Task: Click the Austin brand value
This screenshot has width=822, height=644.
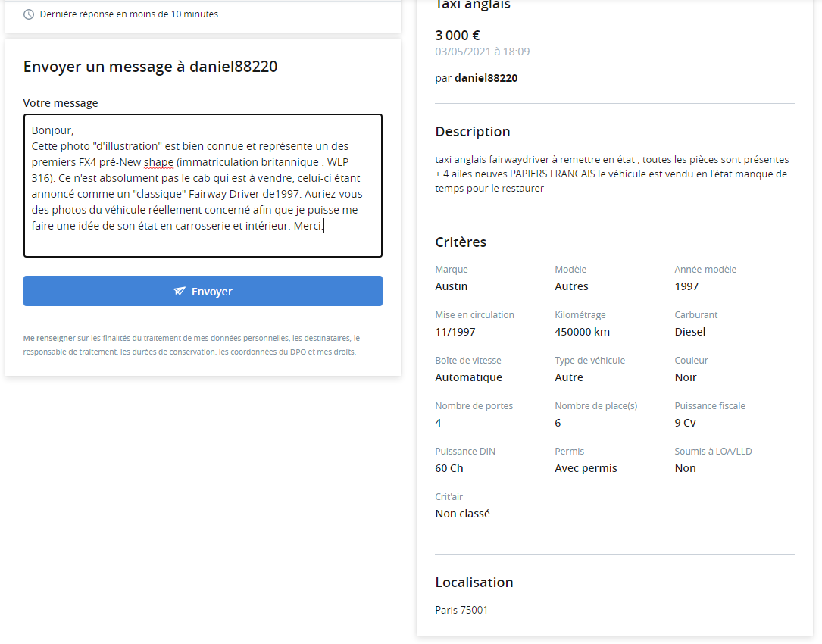Action: pyautogui.click(x=452, y=286)
